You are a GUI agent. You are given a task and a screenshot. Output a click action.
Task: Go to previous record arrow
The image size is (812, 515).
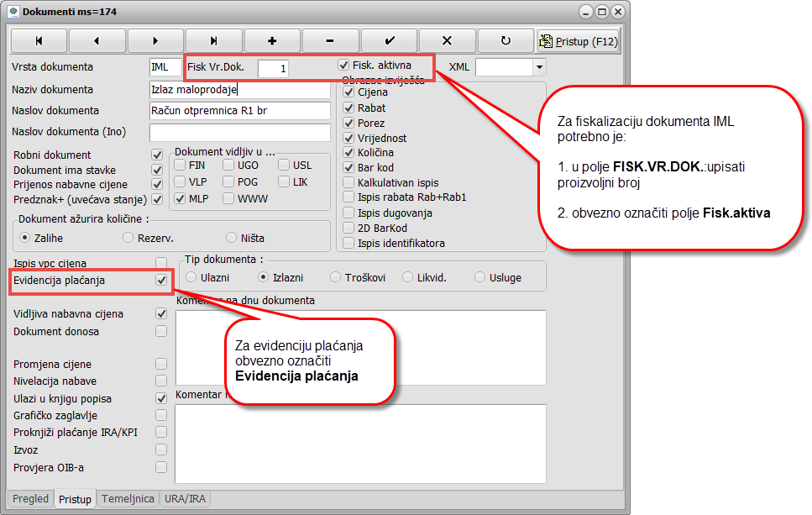(97, 41)
